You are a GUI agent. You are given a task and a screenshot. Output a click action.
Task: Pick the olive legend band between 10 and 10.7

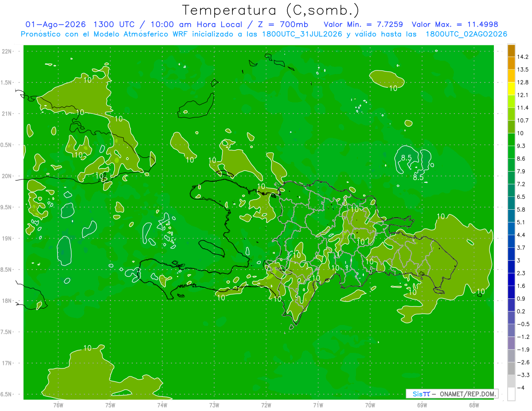511,127
